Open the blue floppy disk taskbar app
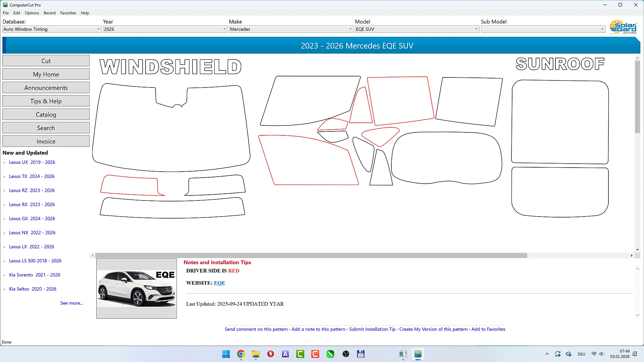 (x=361, y=354)
